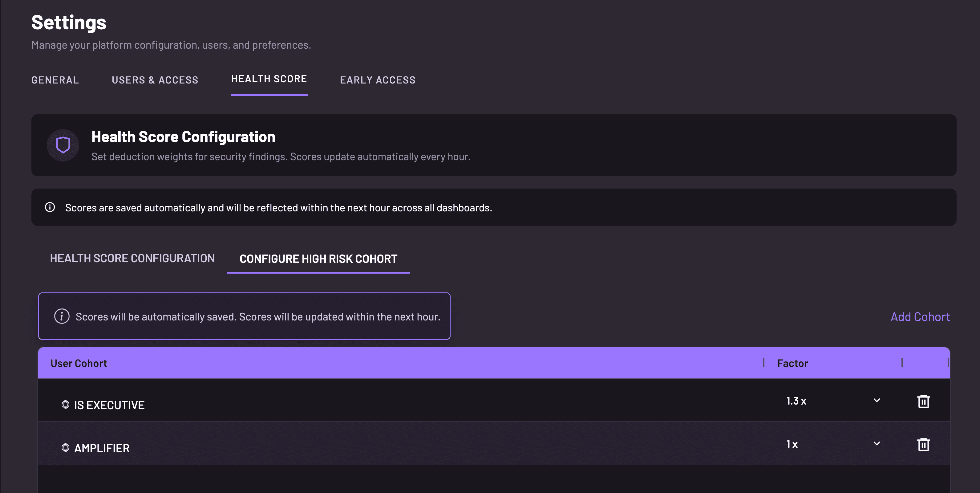Open the Users & Access tab
The width and height of the screenshot is (980, 493).
pyautogui.click(x=155, y=80)
